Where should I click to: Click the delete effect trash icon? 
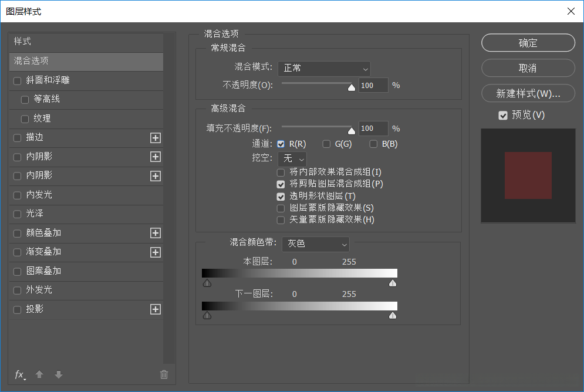(164, 374)
